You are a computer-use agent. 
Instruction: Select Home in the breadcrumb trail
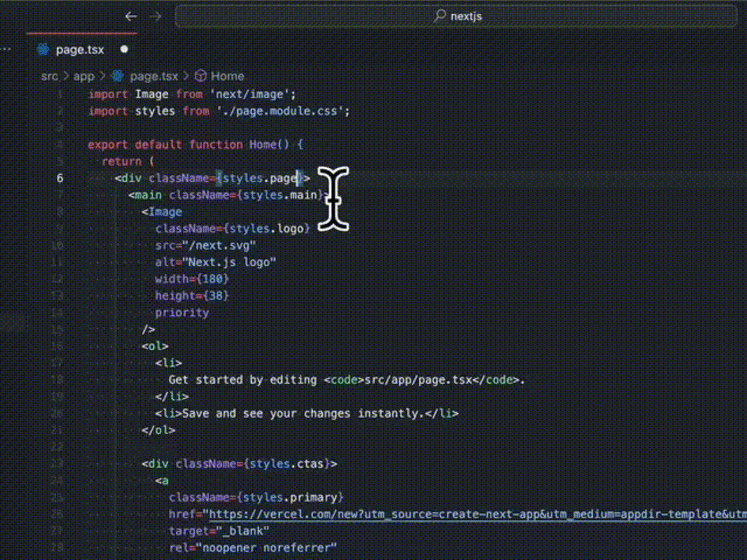[x=227, y=75]
